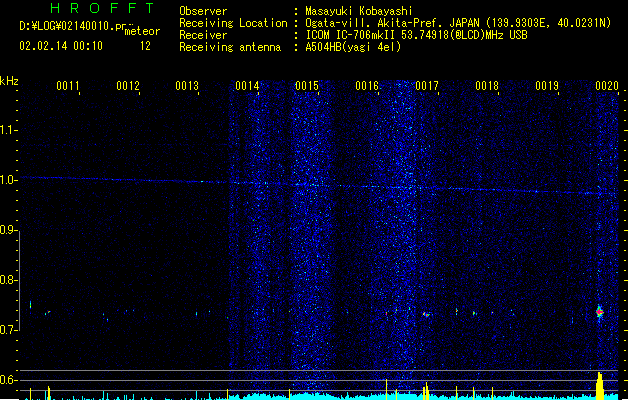Click the date stamp 02.02.14 00:10
The width and height of the screenshot is (629, 400).
click(x=61, y=46)
